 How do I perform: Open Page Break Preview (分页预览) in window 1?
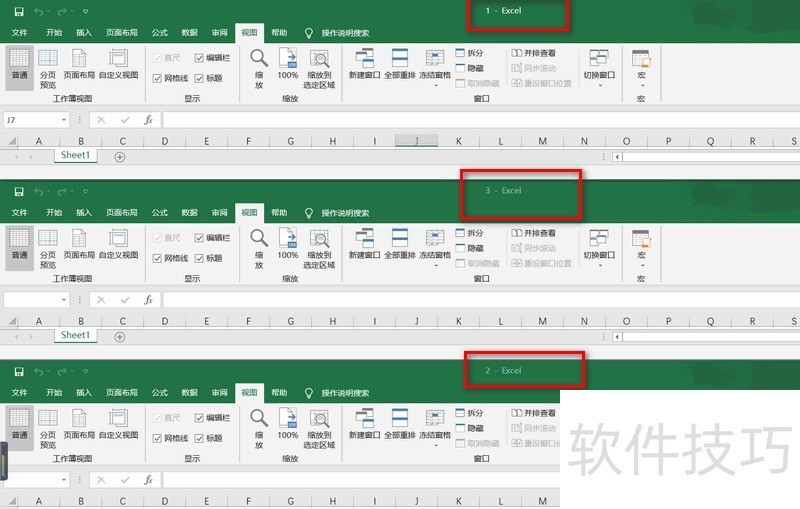(x=47, y=69)
